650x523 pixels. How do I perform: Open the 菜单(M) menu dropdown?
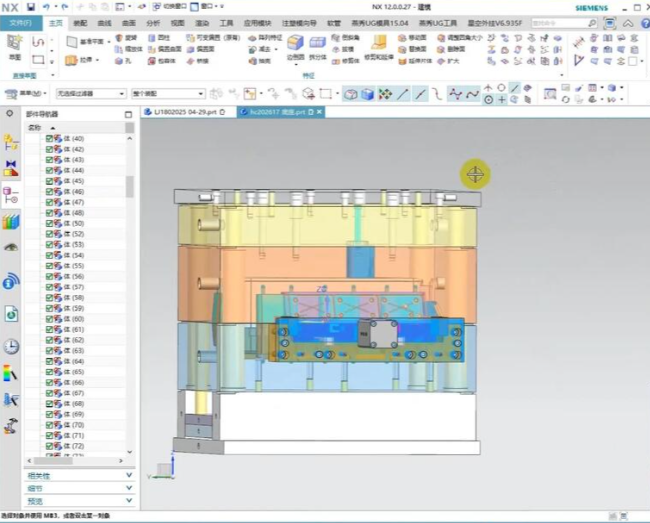point(25,94)
